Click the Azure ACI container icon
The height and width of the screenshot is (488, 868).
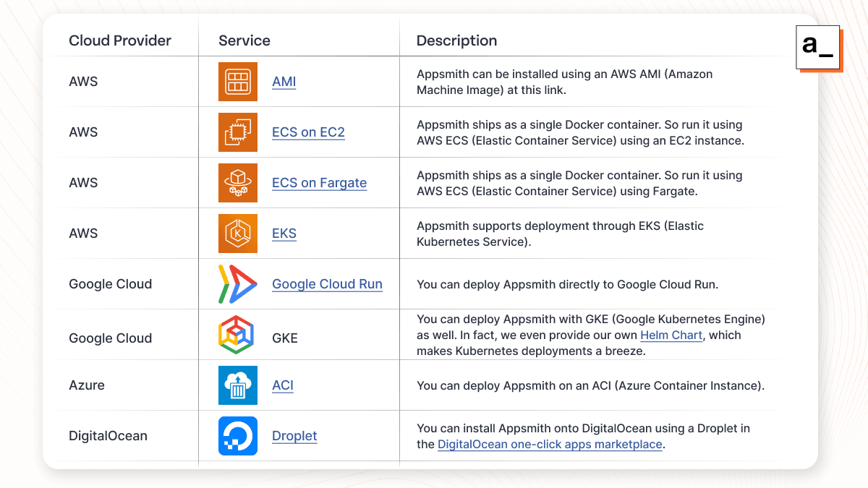238,385
